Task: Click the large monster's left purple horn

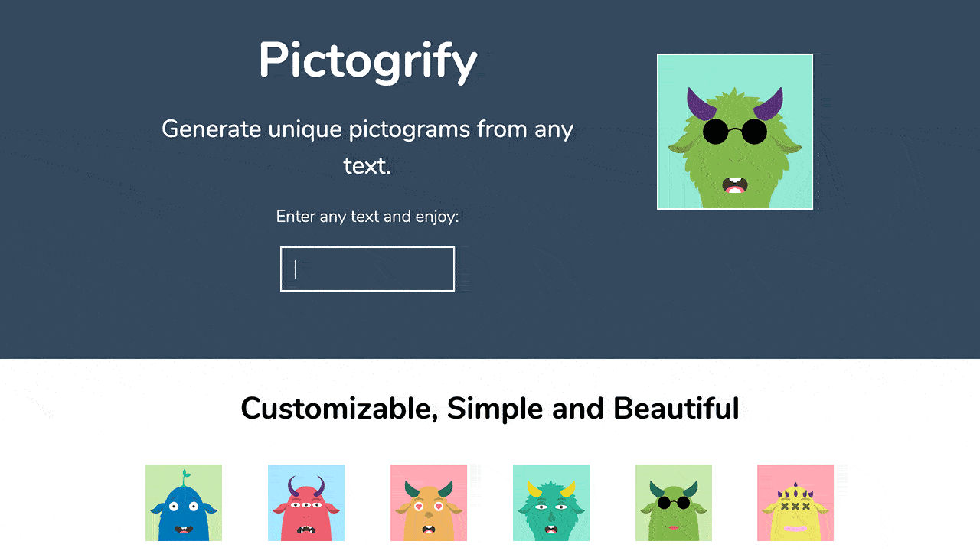Action: pyautogui.click(x=698, y=105)
